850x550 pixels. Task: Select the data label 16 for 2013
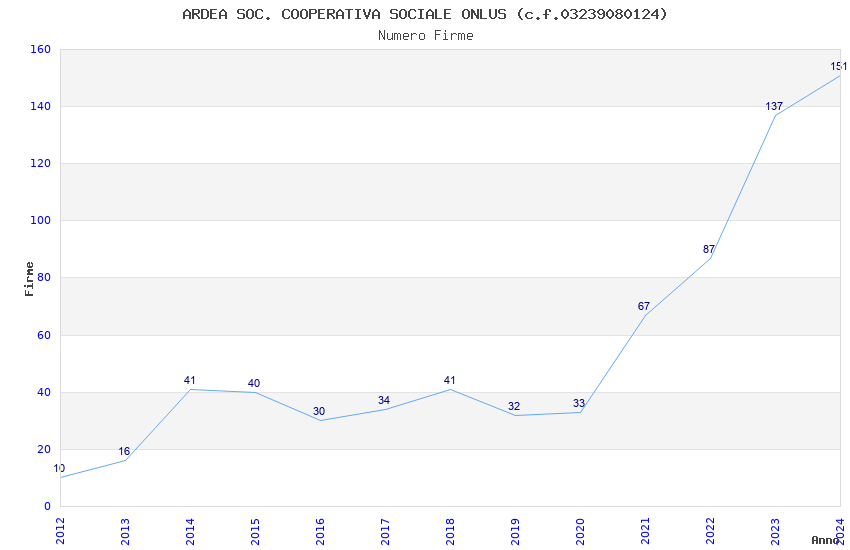coord(124,451)
